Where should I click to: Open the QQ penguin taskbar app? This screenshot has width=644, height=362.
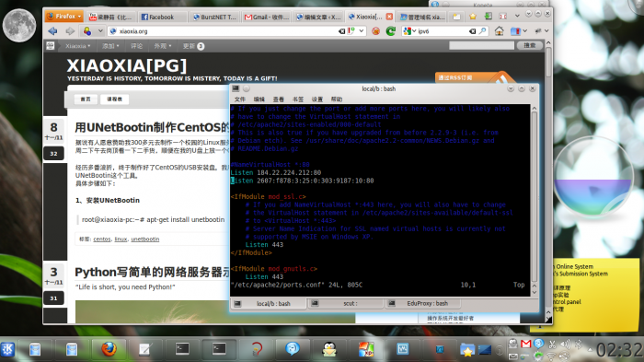click(x=329, y=350)
